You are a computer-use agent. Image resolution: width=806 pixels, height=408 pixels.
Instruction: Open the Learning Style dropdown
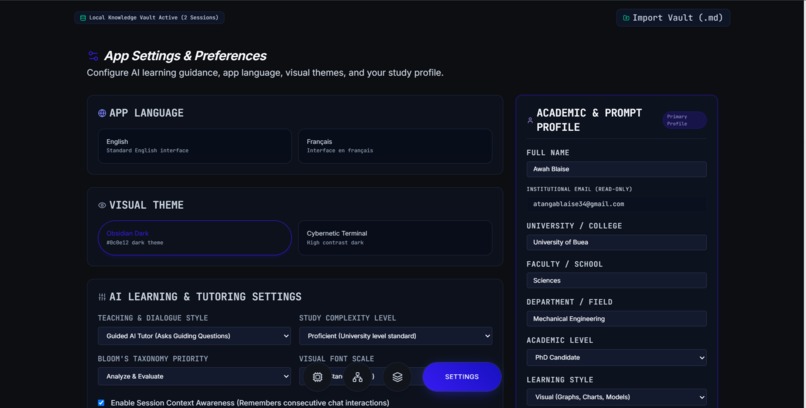(616, 397)
